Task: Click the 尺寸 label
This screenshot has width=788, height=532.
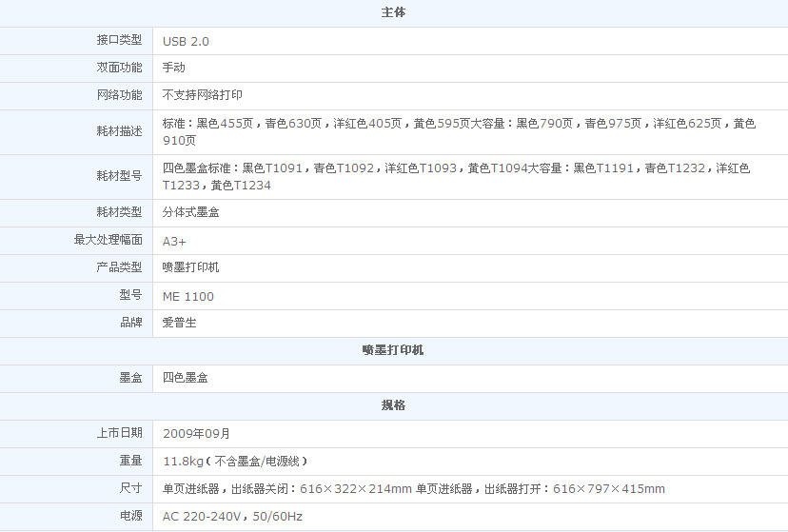Action: [130, 488]
